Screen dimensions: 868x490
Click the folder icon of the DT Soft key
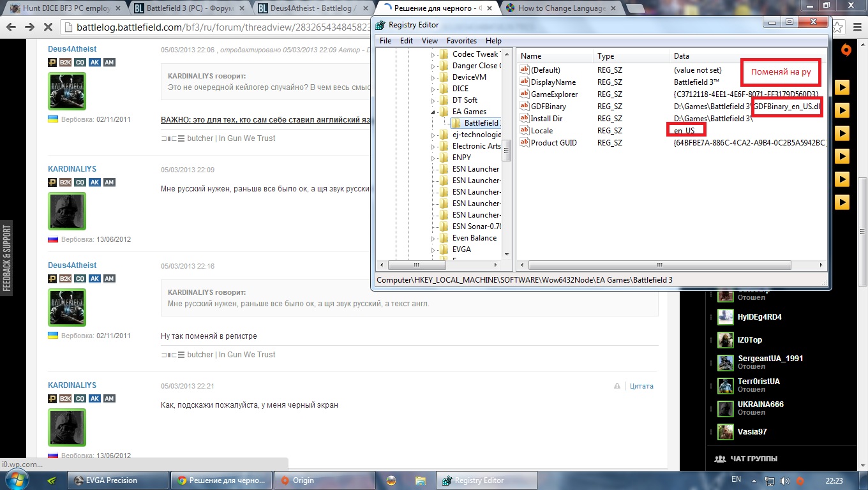(444, 100)
